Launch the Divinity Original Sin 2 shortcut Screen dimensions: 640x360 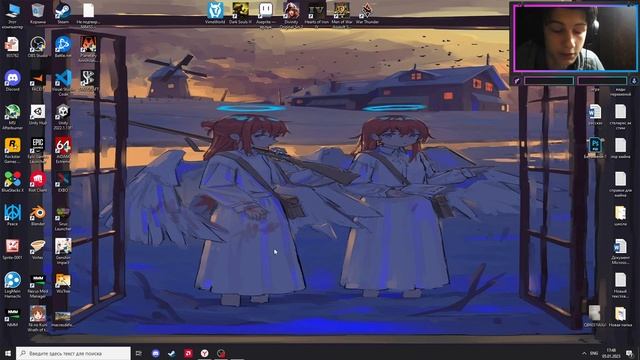click(x=291, y=15)
